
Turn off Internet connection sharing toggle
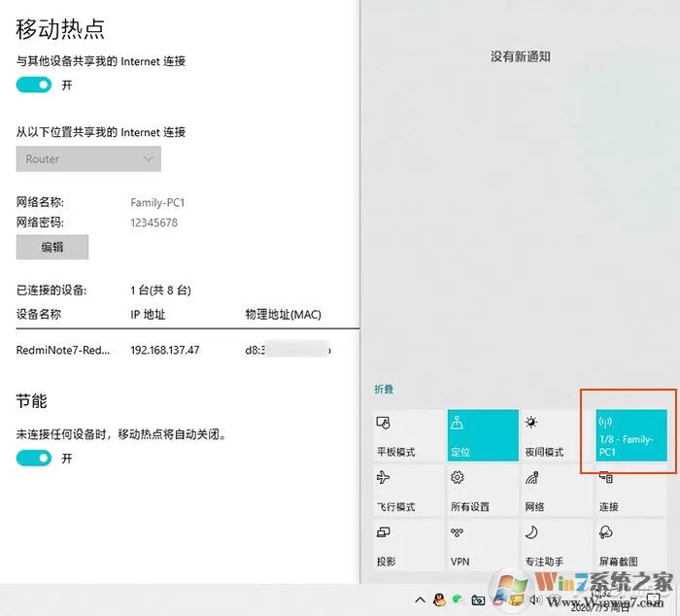click(x=34, y=85)
